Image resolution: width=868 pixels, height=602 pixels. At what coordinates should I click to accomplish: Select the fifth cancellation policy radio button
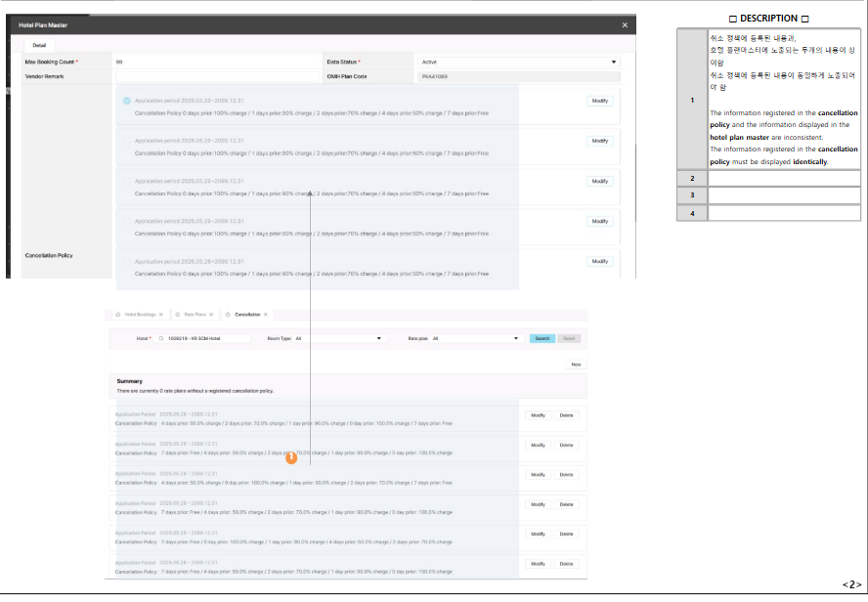click(127, 261)
